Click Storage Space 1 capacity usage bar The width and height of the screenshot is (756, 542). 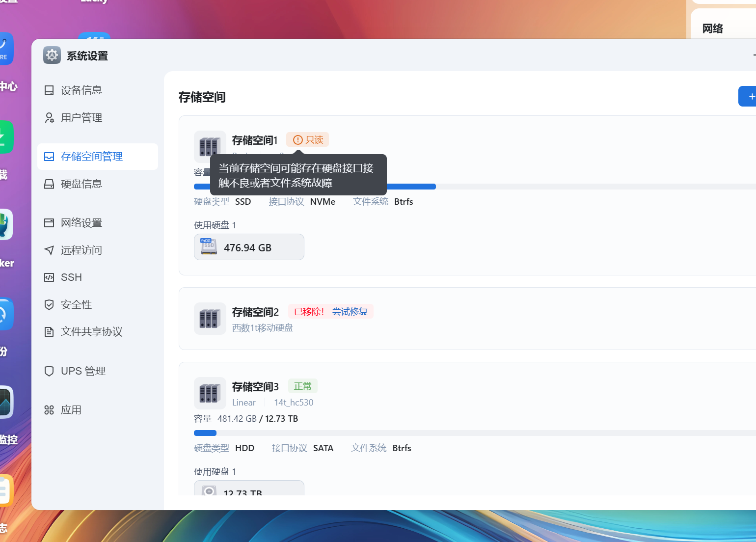475,187
